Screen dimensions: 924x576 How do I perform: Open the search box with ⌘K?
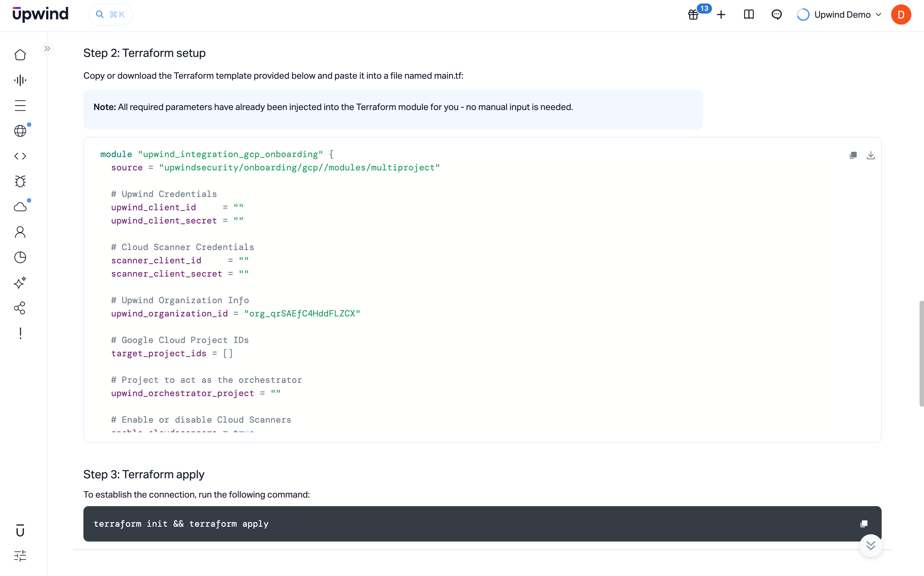pyautogui.click(x=110, y=15)
